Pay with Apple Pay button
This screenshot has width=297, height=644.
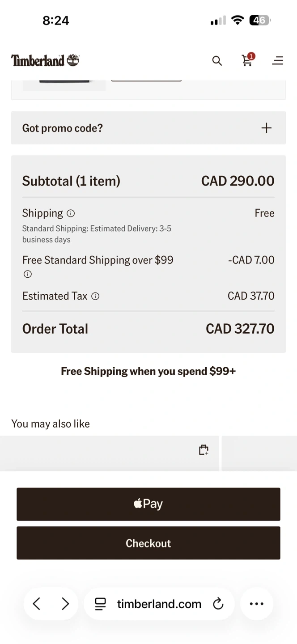tap(148, 504)
